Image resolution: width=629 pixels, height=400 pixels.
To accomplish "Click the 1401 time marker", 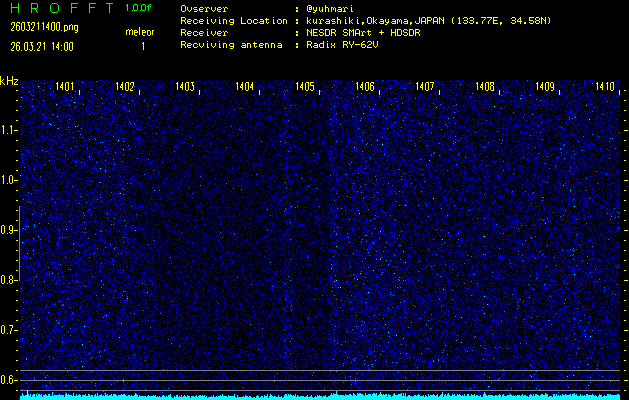I will pos(65,87).
